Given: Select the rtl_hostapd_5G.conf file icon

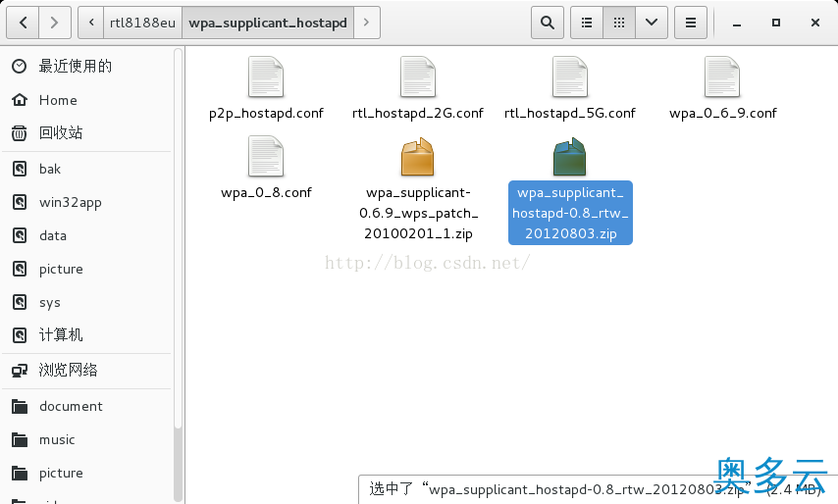Looking at the screenshot, I should pyautogui.click(x=570, y=76).
